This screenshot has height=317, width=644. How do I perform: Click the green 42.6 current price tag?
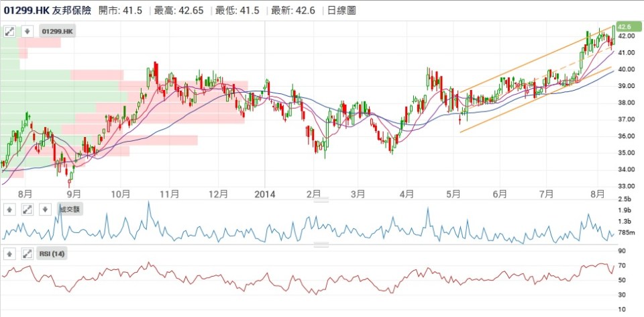tap(625, 26)
